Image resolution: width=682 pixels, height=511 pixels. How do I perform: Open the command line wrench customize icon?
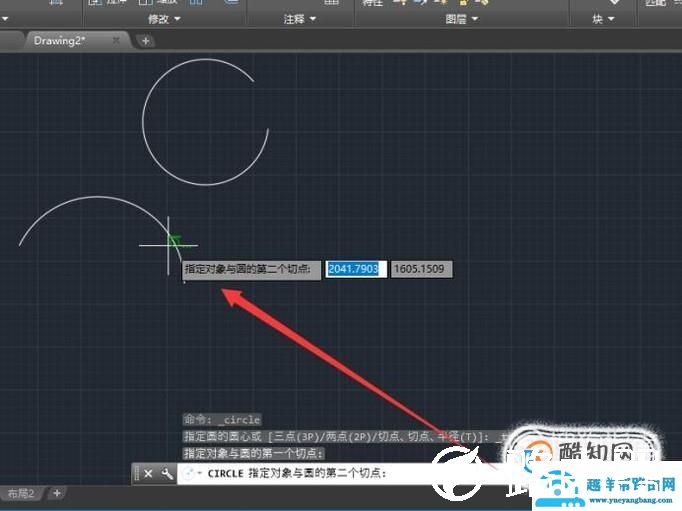(167, 473)
